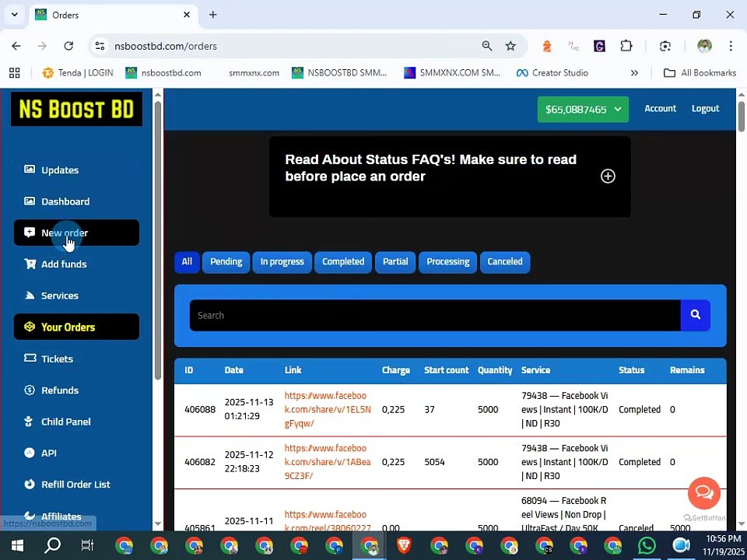747x560 pixels.
Task: Reload the current page
Action: pyautogui.click(x=68, y=46)
